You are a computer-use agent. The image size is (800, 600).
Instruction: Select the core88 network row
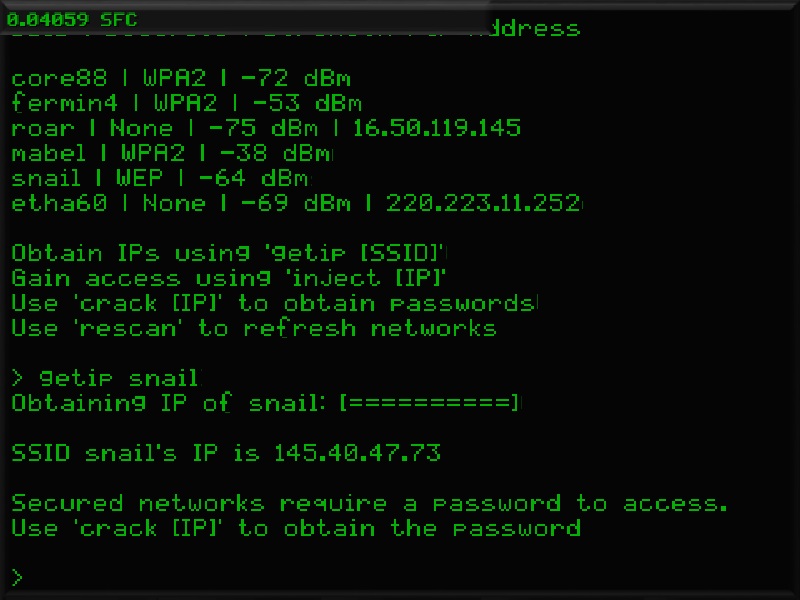point(181,79)
